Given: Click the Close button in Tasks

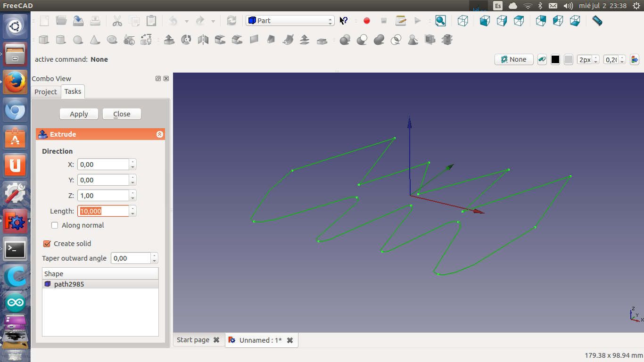Looking at the screenshot, I should 122,114.
